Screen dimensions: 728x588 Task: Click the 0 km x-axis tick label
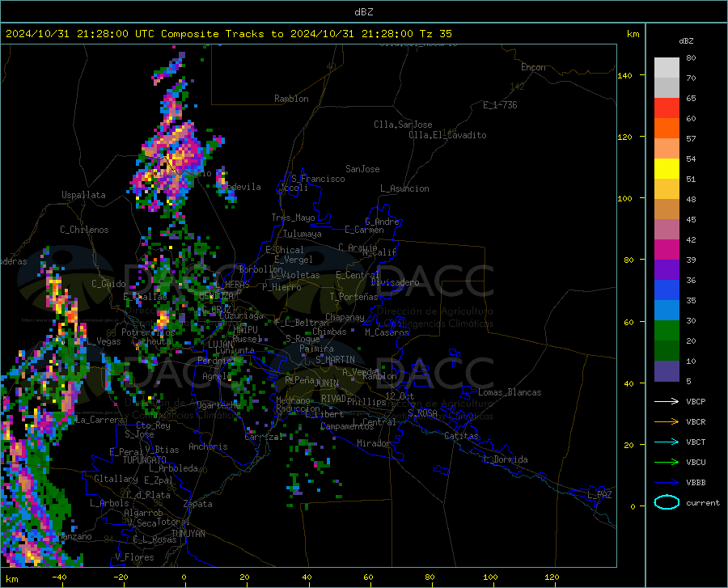click(x=184, y=577)
